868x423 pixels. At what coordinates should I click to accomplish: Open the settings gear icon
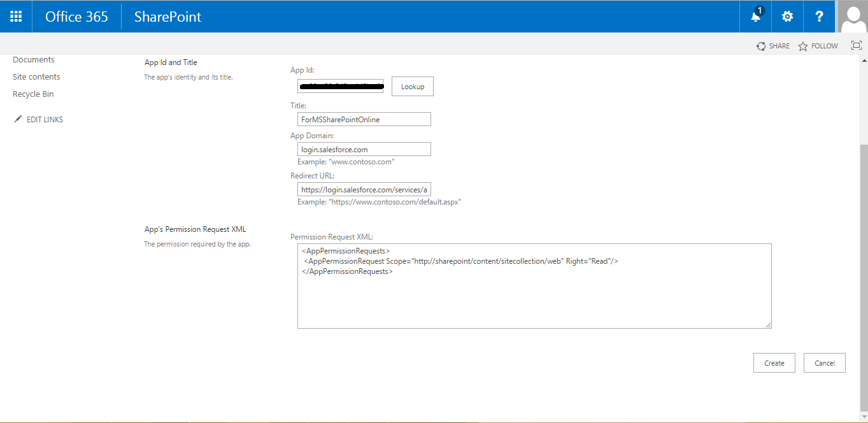click(x=788, y=17)
